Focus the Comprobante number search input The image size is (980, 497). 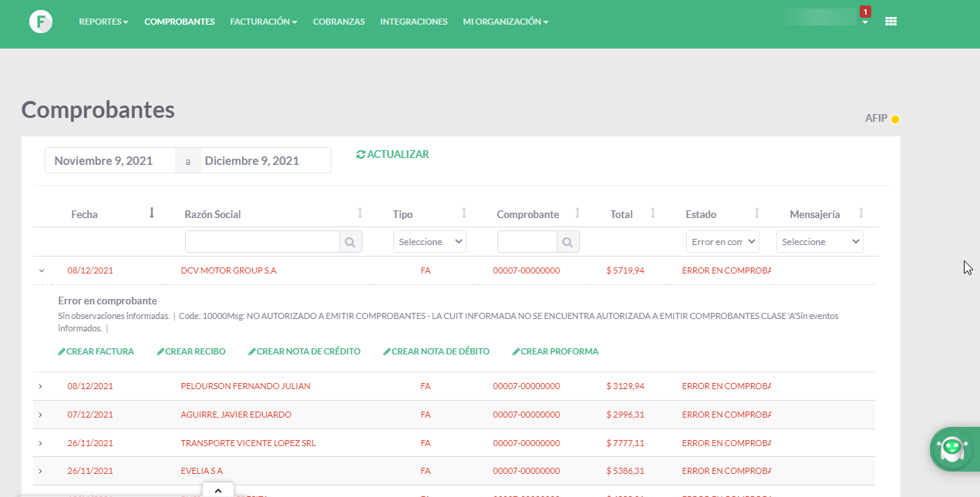tap(527, 242)
